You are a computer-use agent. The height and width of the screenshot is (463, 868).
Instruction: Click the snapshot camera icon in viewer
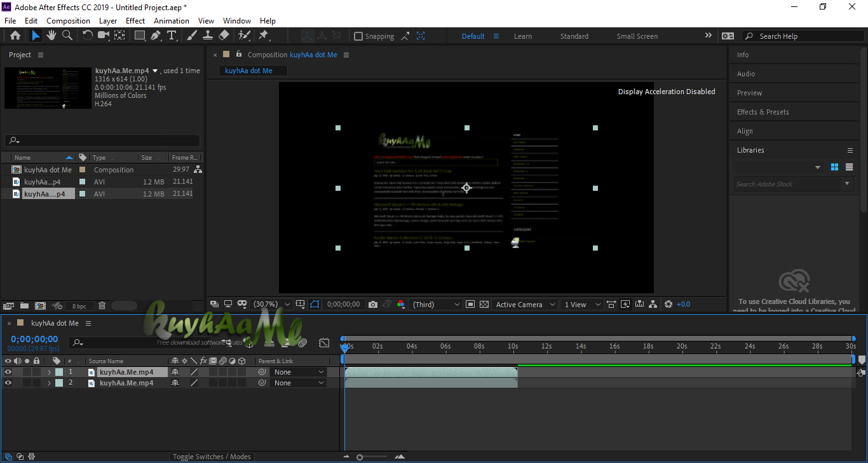pyautogui.click(x=373, y=305)
